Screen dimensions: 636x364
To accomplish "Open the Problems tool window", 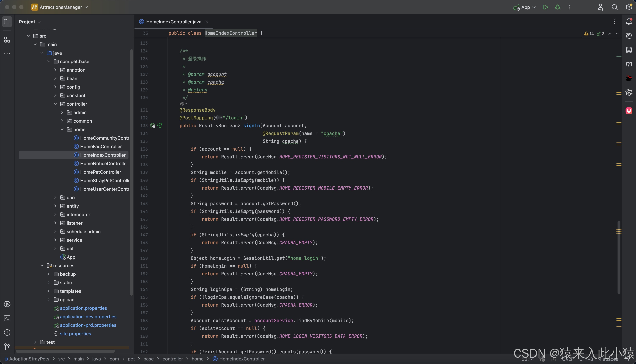I will pyautogui.click(x=7, y=332).
